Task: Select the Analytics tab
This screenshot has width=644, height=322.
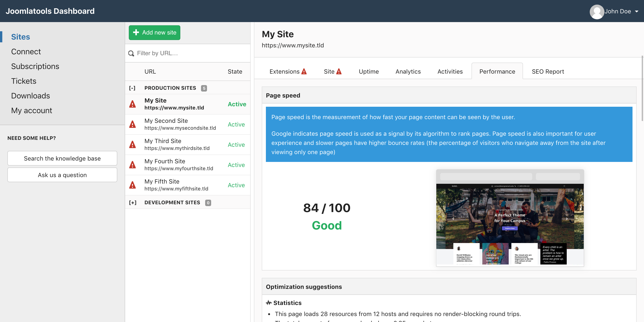Action: (408, 72)
